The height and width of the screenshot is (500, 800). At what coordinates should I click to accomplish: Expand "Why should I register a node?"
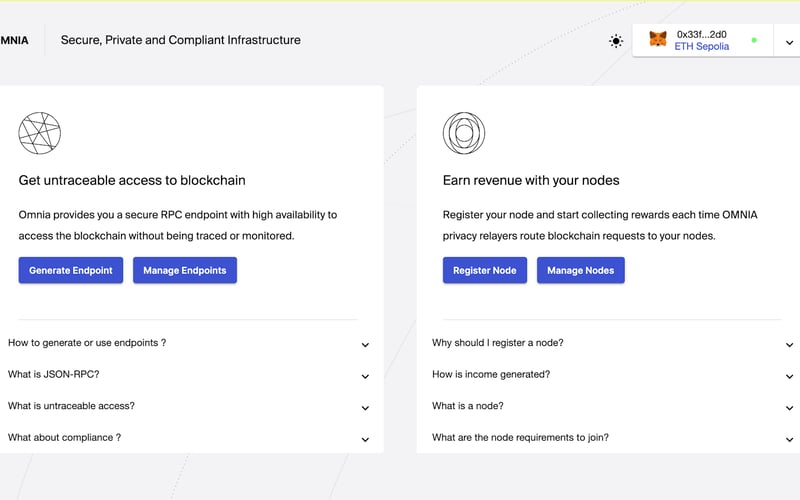coord(789,345)
